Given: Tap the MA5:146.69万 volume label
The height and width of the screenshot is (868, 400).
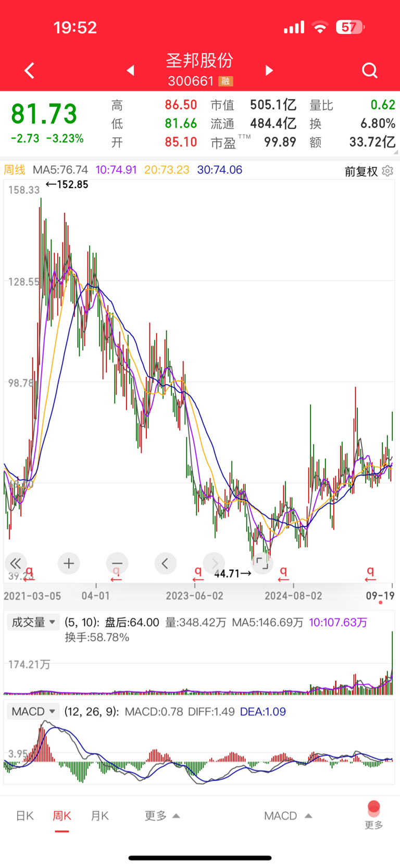Looking at the screenshot, I should point(267,622).
